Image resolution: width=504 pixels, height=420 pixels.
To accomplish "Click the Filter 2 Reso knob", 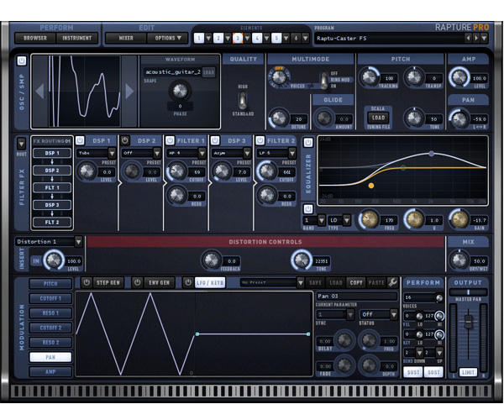I will click(x=266, y=195).
